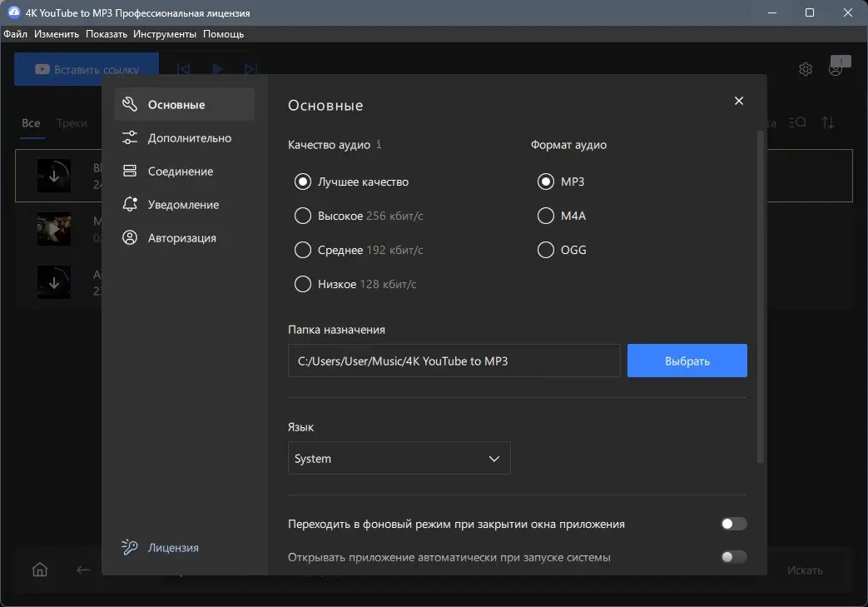
Task: Select the M4A audio format
Action: point(546,216)
